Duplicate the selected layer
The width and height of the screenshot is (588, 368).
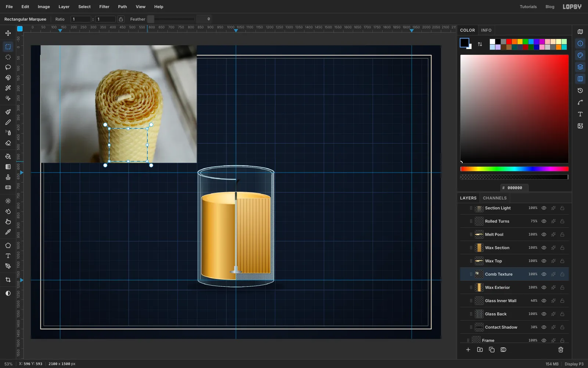pyautogui.click(x=492, y=350)
